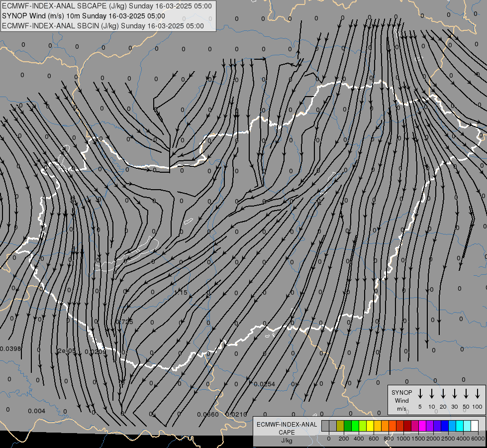Select the sky blue CAPE legend swatch
The image size is (487, 448).
[453, 426]
